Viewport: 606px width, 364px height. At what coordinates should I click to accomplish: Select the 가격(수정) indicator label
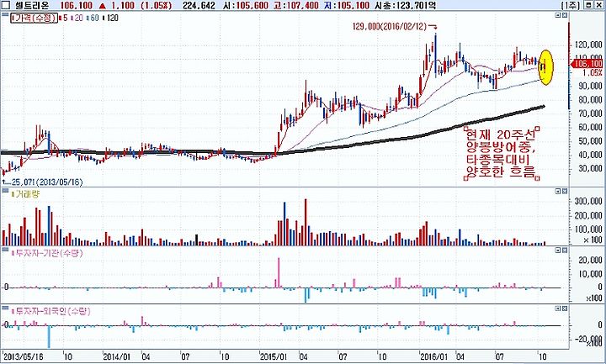(34, 18)
